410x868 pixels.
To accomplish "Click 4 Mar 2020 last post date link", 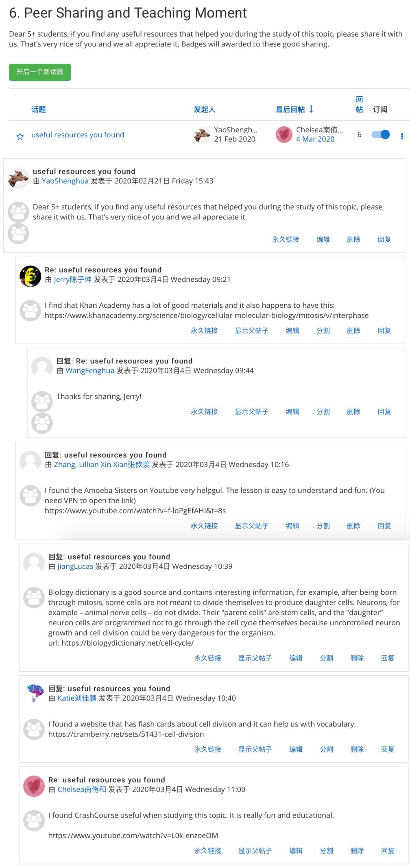I will coord(315,139).
